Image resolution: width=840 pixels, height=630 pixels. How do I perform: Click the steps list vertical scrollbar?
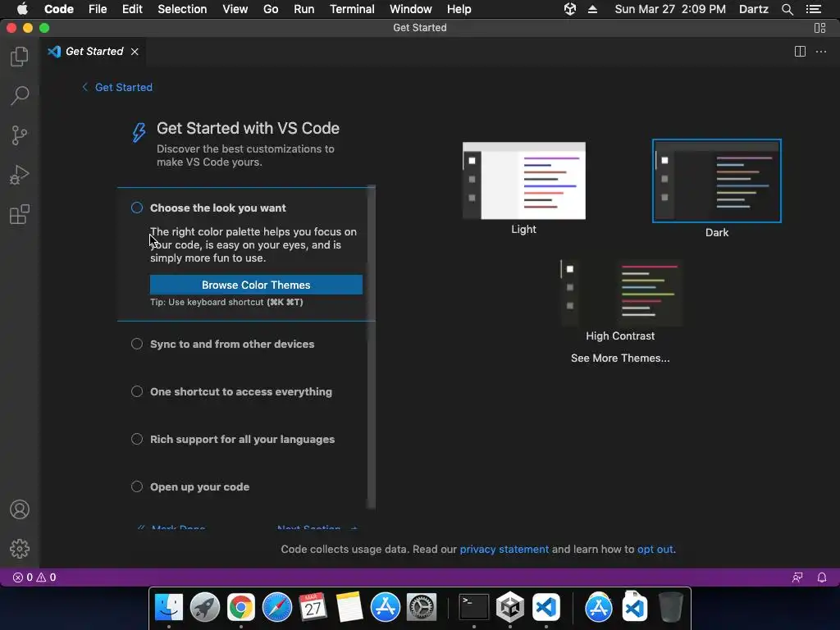pos(371,347)
